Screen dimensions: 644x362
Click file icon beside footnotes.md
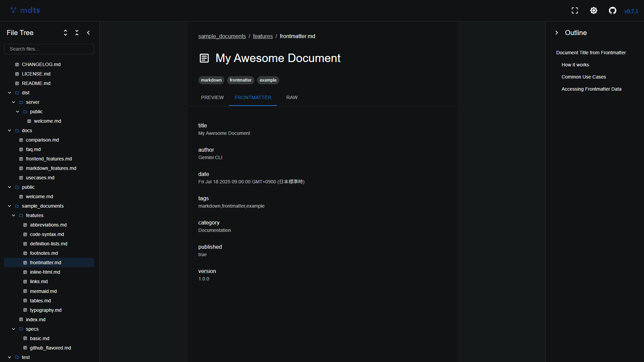pyautogui.click(x=25, y=253)
